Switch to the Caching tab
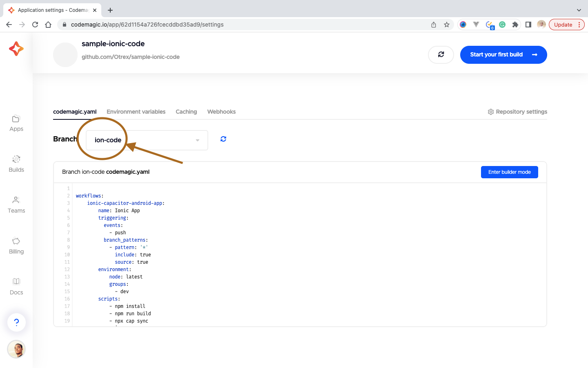This screenshot has height=368, width=588. click(x=186, y=112)
